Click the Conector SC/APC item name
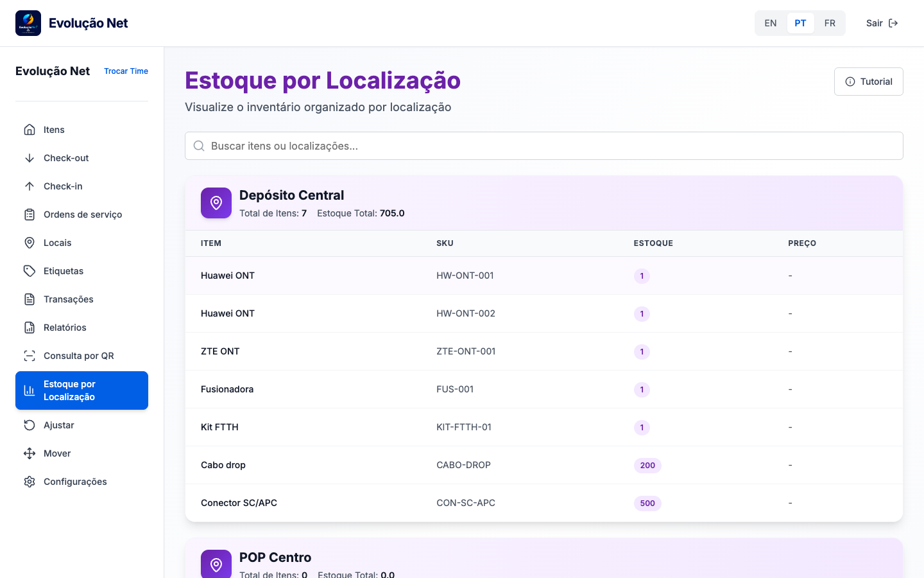Image resolution: width=924 pixels, height=578 pixels. pos(239,503)
